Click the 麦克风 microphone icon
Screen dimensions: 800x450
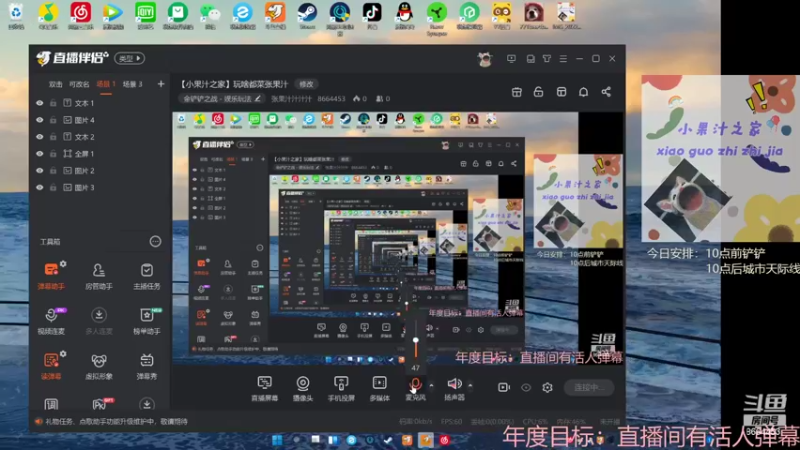[415, 384]
